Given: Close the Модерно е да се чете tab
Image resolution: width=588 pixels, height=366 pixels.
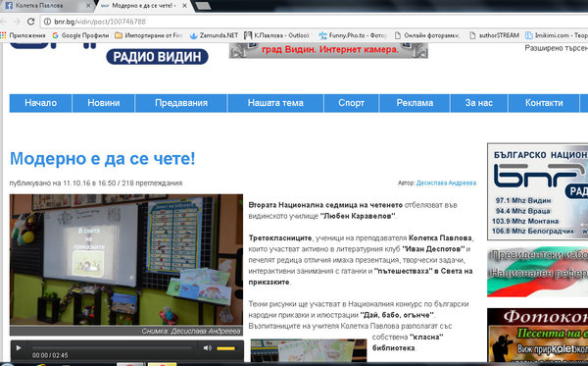Looking at the screenshot, I should 184,6.
